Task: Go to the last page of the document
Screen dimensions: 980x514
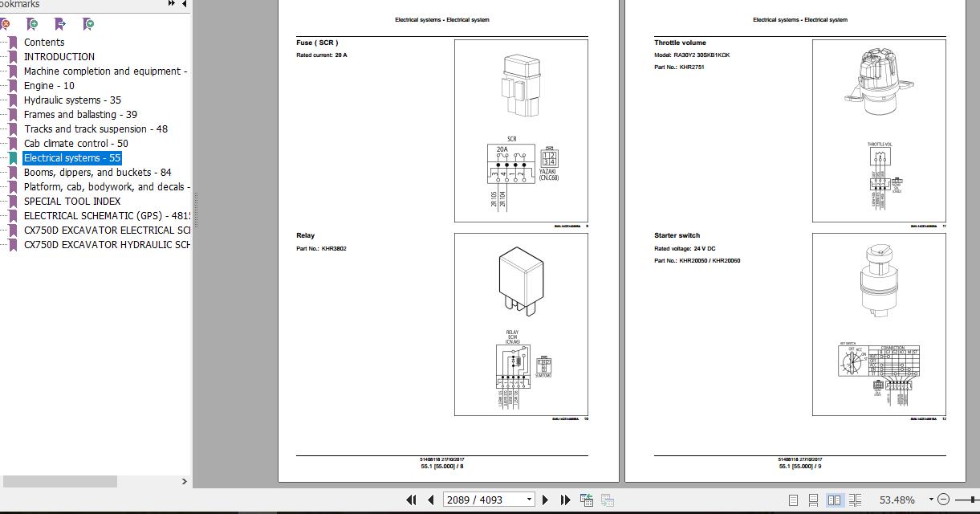Action: click(564, 500)
